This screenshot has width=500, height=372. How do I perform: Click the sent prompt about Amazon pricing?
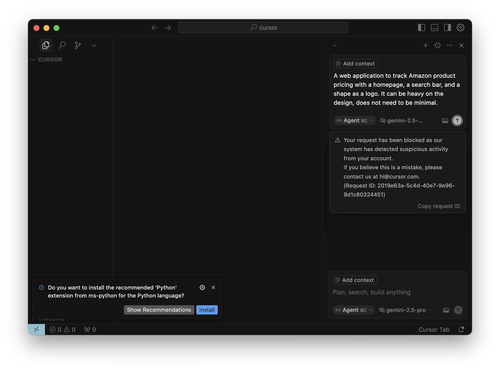(397, 89)
